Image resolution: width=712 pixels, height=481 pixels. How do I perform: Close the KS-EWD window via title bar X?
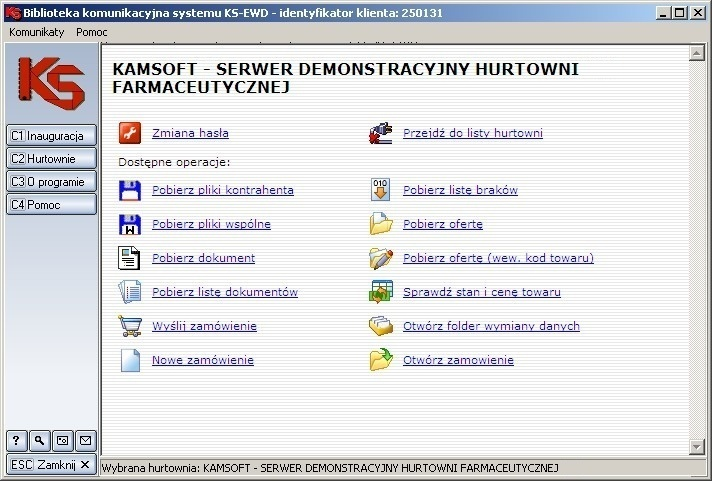[697, 13]
